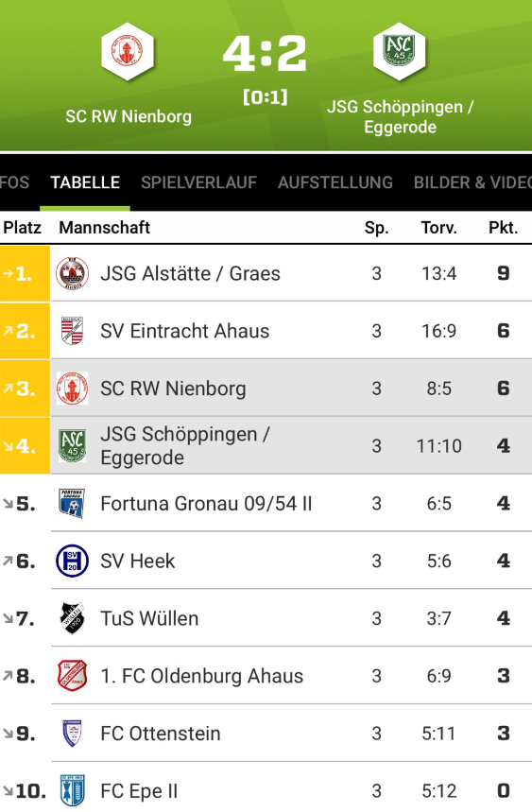Tap JSG Schöppingen / Eggerode crest in header

click(399, 52)
